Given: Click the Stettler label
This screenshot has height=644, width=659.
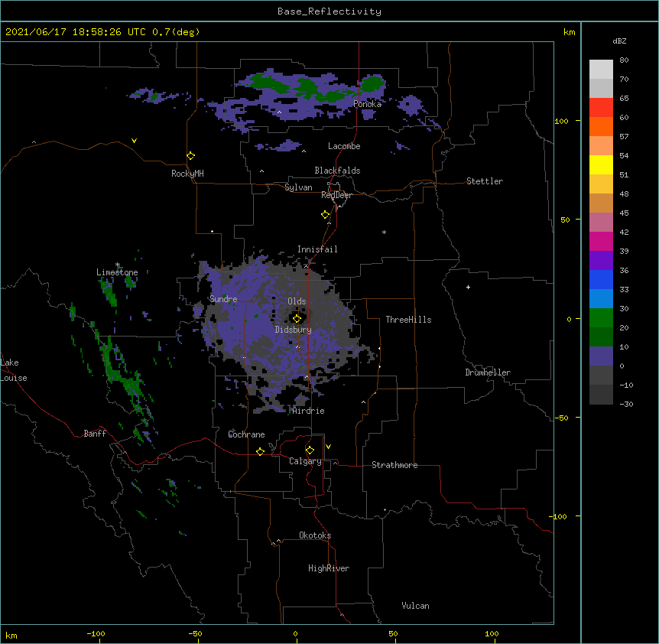Looking at the screenshot, I should [485, 181].
